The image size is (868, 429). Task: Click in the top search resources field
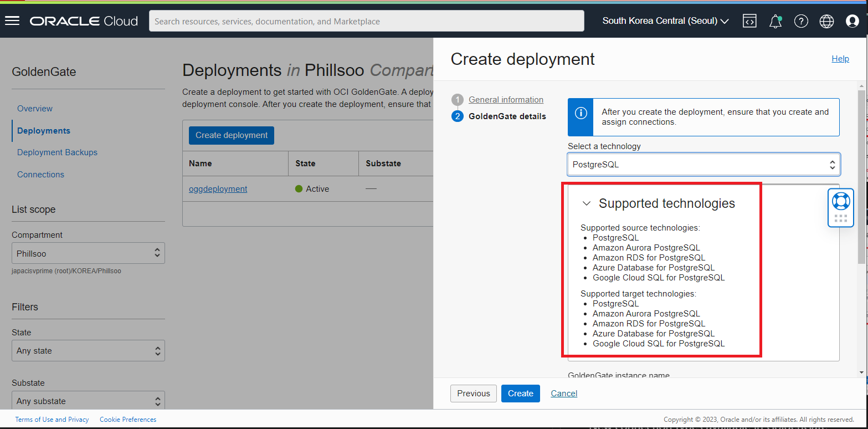coord(367,21)
